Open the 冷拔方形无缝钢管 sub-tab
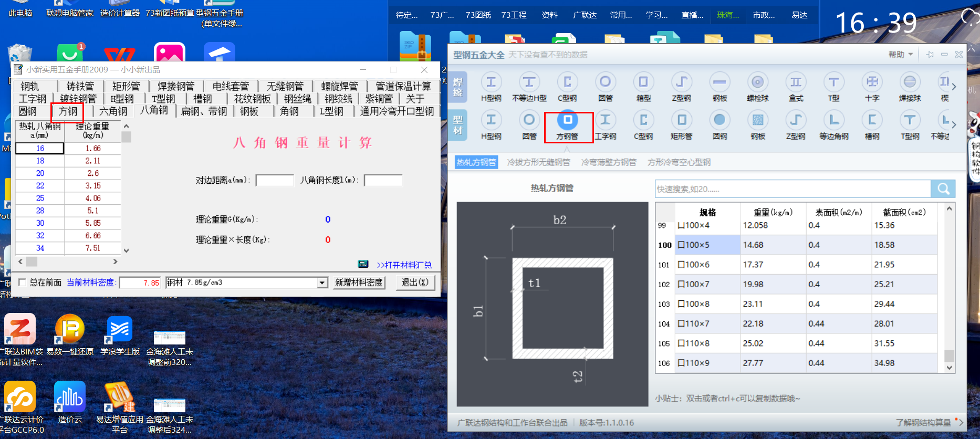The width and height of the screenshot is (980, 439). point(538,162)
